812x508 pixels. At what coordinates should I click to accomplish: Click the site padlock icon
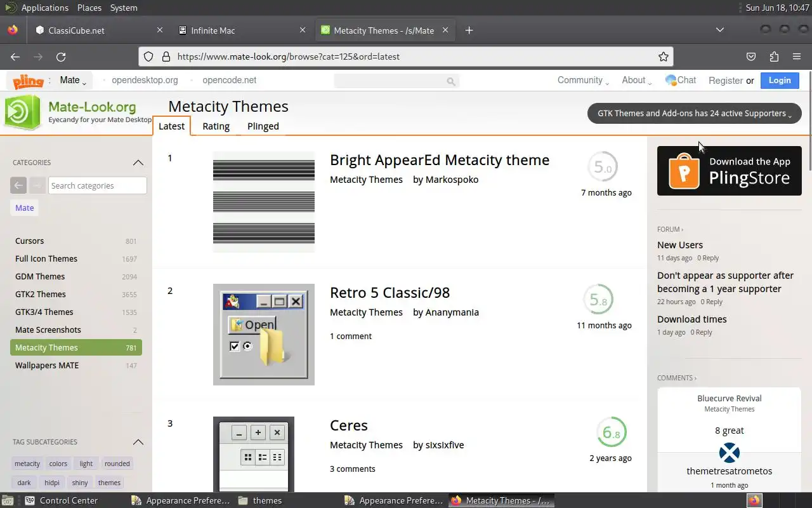tap(166, 57)
